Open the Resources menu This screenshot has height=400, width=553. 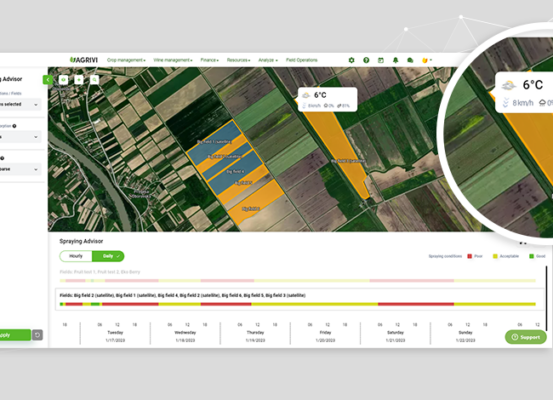(238, 60)
